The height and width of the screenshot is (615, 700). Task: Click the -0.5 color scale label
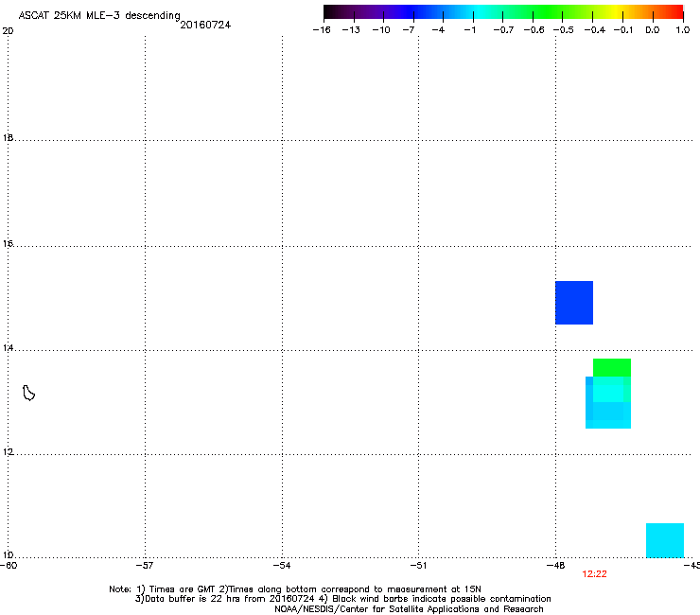(x=564, y=30)
